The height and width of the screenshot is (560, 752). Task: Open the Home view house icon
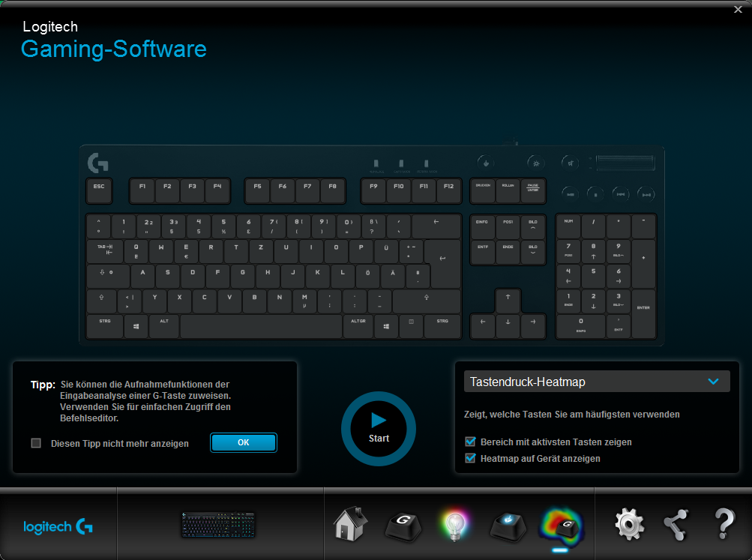tap(351, 524)
